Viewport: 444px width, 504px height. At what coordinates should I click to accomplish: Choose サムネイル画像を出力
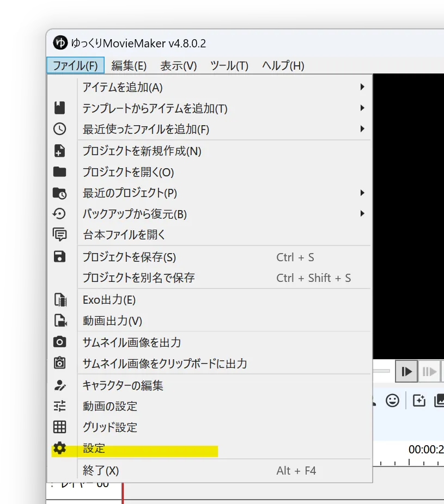tap(210, 342)
